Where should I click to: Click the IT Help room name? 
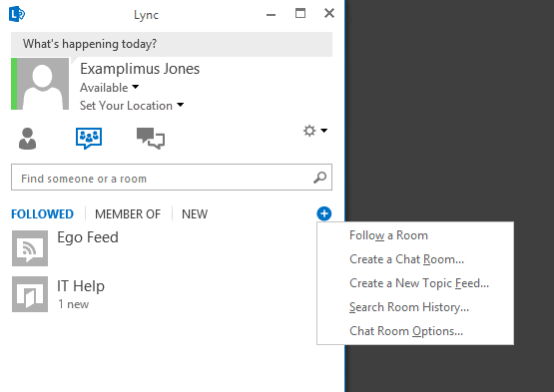(81, 286)
